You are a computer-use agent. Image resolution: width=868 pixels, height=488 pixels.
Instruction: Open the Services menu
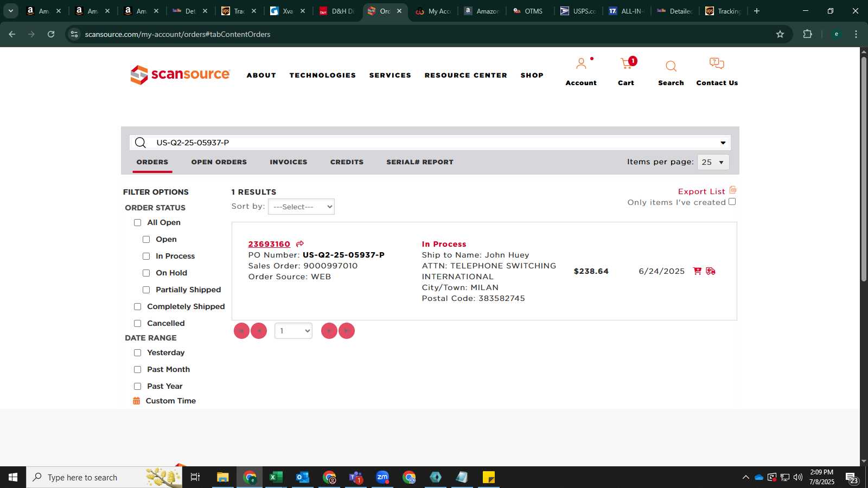pos(391,75)
